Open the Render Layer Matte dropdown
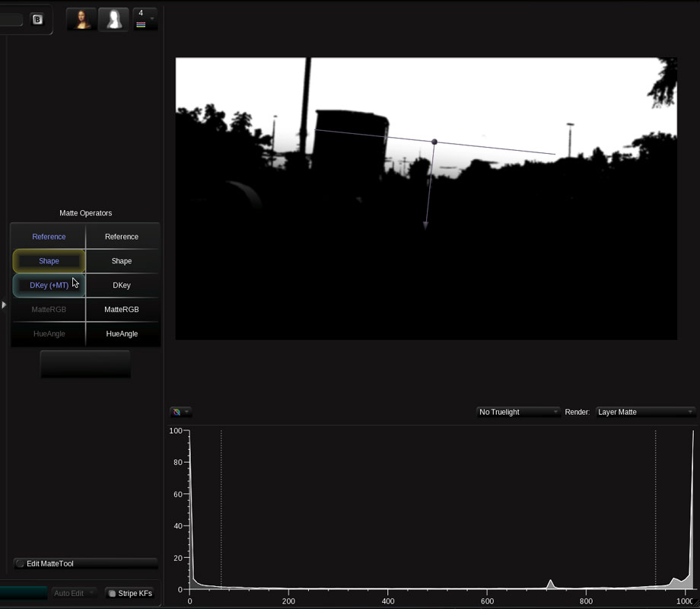This screenshot has height=609, width=700. [x=645, y=412]
